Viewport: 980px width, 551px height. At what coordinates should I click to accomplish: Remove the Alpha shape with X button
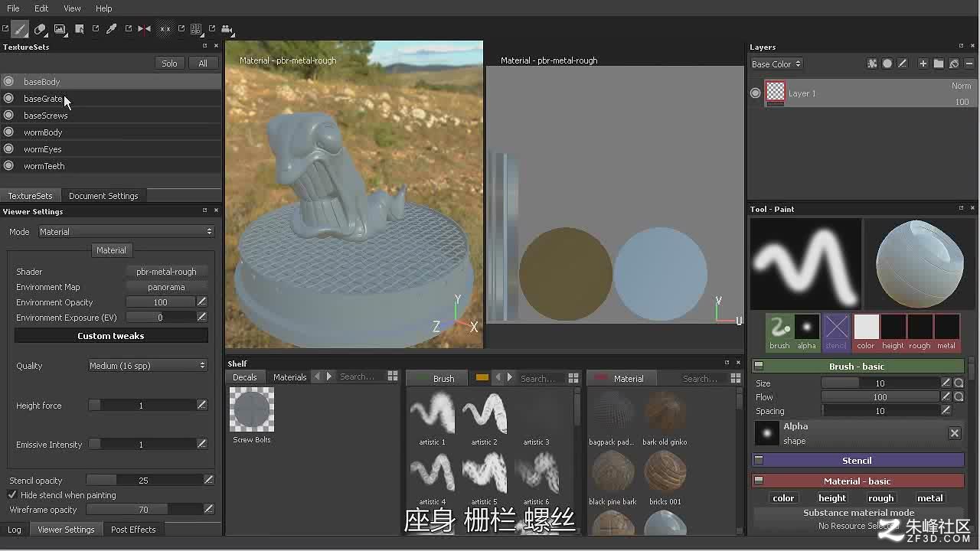pyautogui.click(x=955, y=433)
